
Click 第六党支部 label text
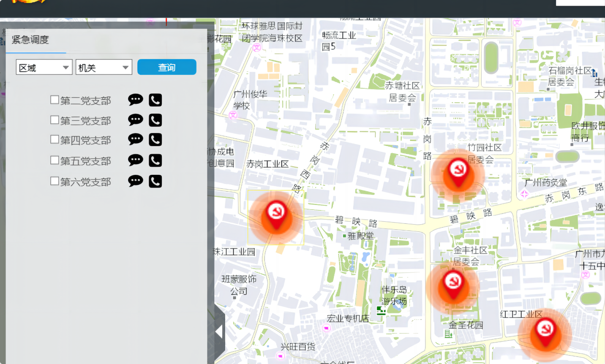click(x=86, y=182)
